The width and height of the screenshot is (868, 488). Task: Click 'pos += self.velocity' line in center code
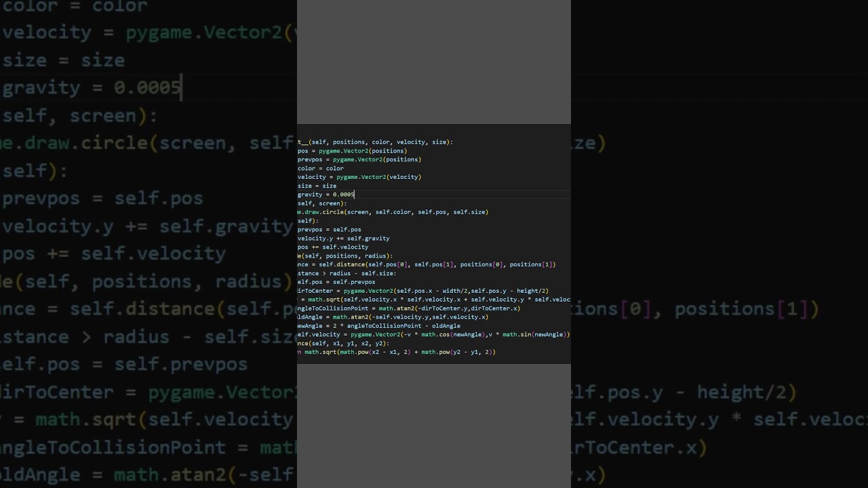click(x=333, y=247)
